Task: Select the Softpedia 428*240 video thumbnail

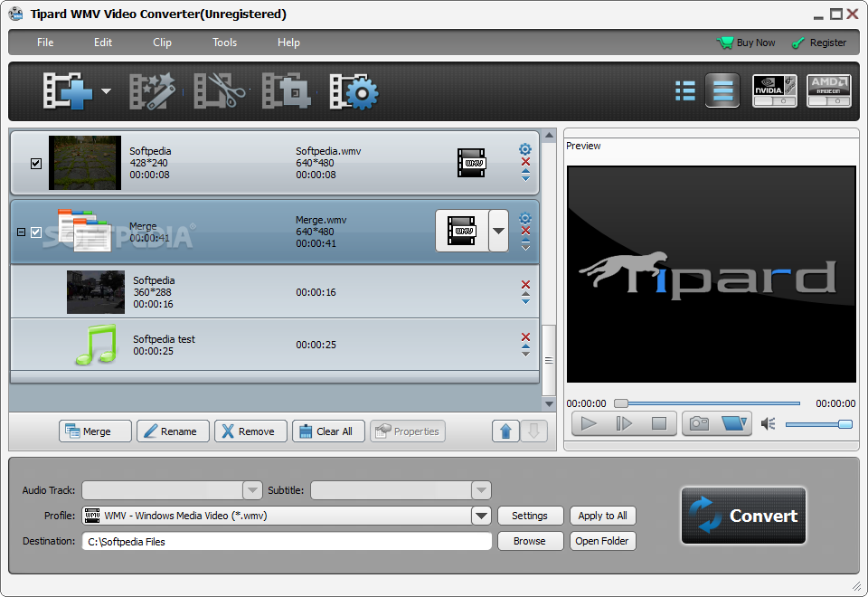Action: pyautogui.click(x=85, y=163)
